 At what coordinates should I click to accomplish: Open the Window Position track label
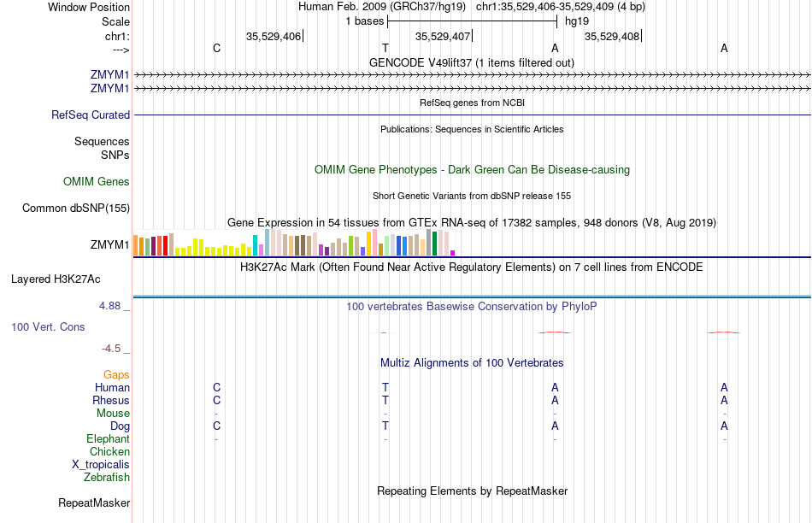[89, 7]
